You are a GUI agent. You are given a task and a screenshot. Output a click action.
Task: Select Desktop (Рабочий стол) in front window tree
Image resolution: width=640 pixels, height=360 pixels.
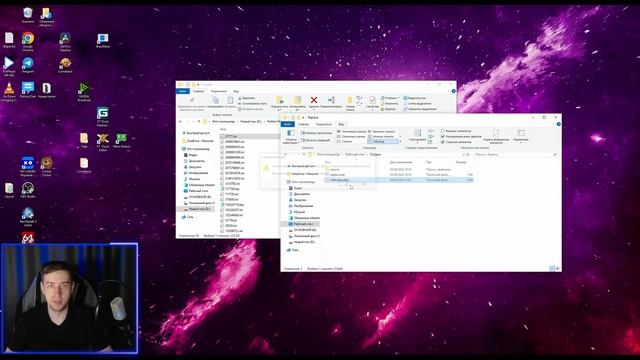click(x=303, y=224)
